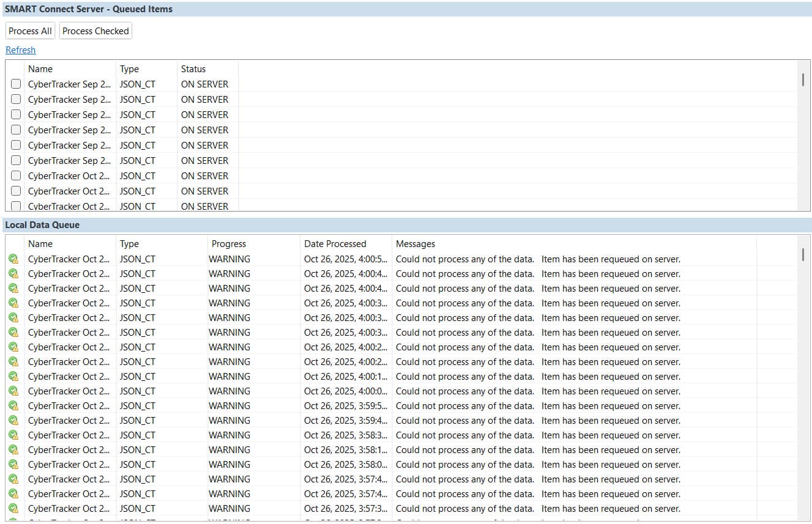Screen dimensions: 812x524
Task: Sort server queue by Status column header
Action: pyautogui.click(x=193, y=69)
